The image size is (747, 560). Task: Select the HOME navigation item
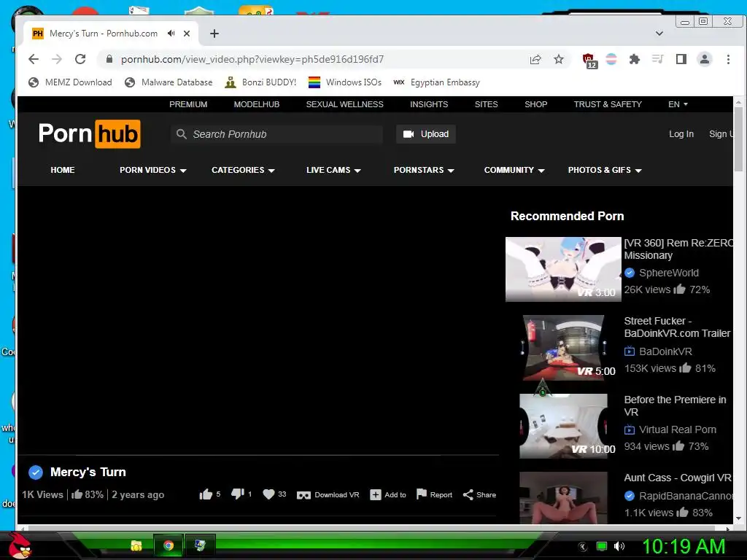coord(63,170)
